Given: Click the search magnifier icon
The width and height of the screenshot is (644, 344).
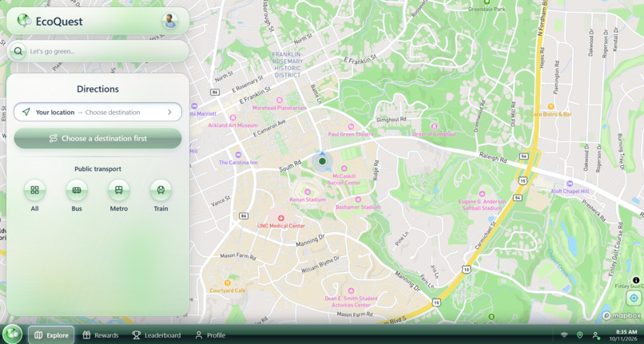Looking at the screenshot, I should point(18,51).
